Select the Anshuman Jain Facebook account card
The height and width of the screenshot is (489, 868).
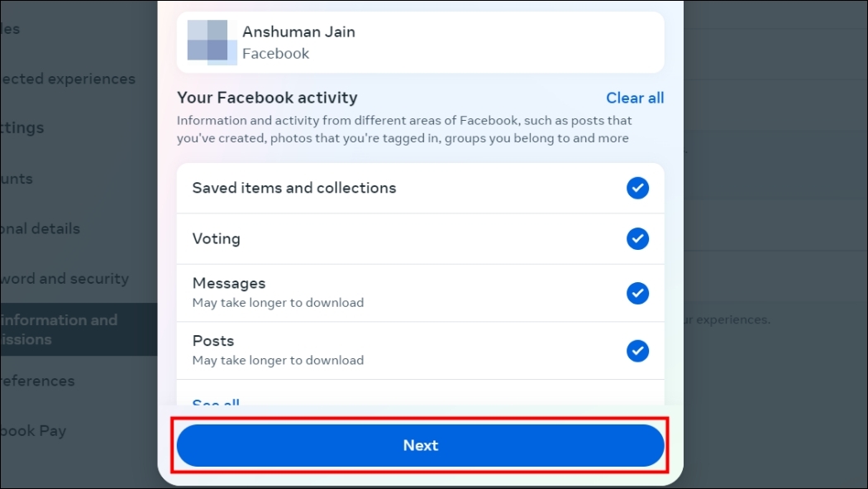[420, 41]
